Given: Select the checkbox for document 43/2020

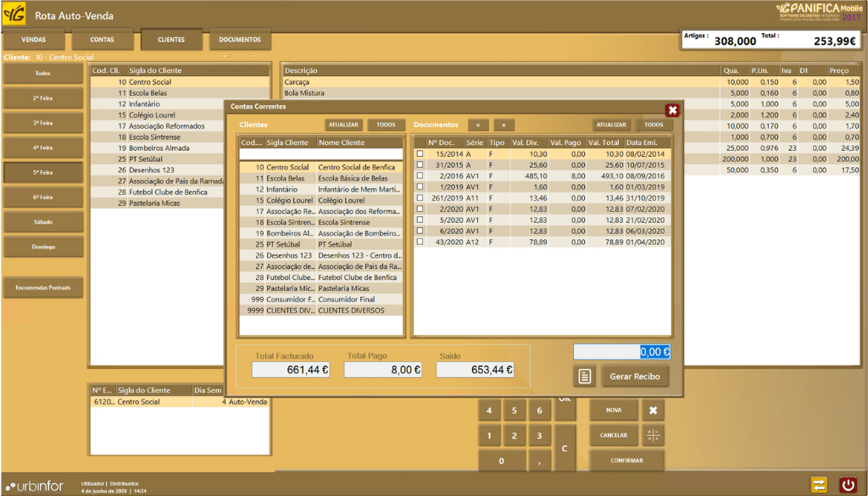Looking at the screenshot, I should tap(420, 242).
